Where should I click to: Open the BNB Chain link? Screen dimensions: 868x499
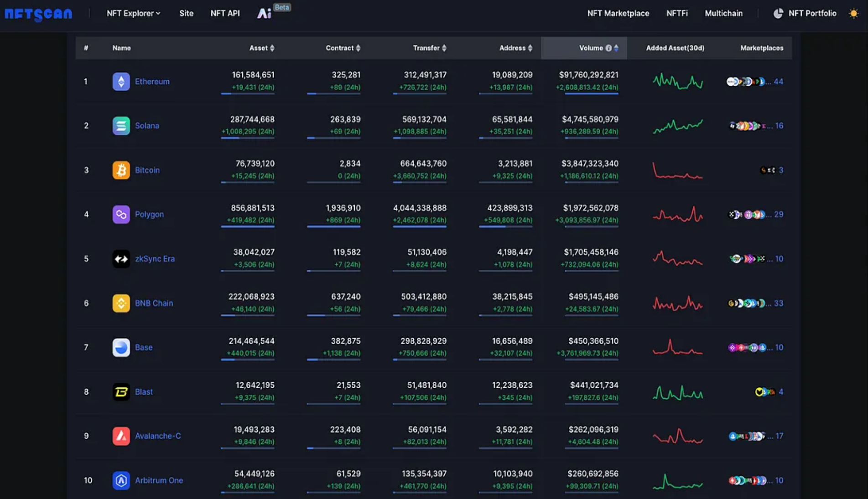click(x=154, y=303)
